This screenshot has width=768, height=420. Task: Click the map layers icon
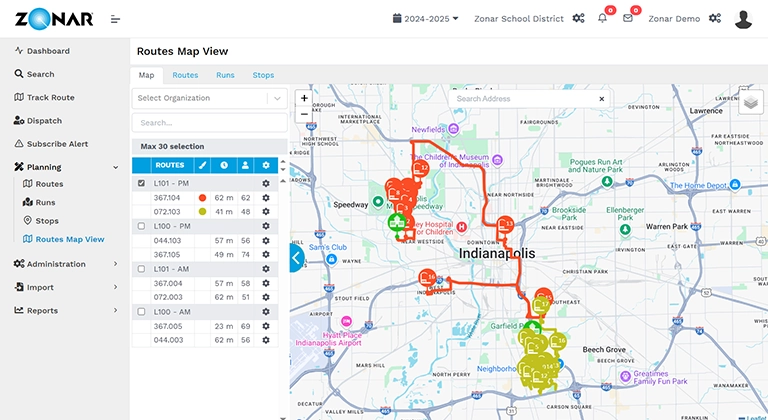(x=751, y=100)
